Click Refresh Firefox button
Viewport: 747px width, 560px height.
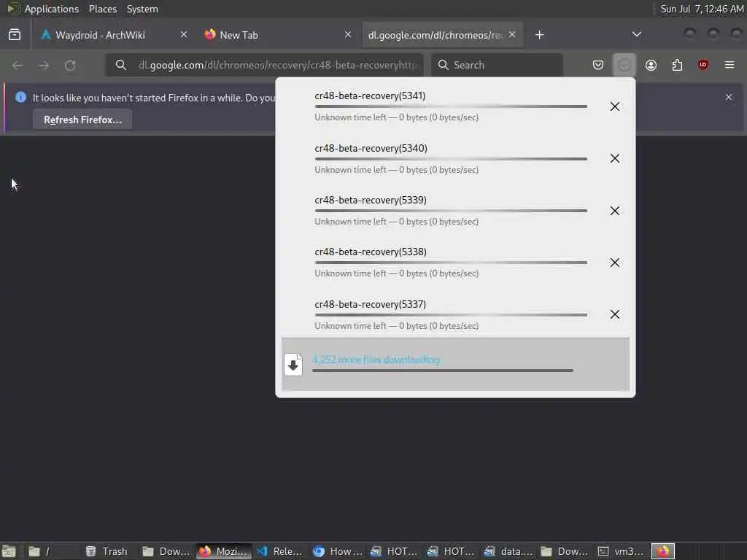(x=82, y=120)
